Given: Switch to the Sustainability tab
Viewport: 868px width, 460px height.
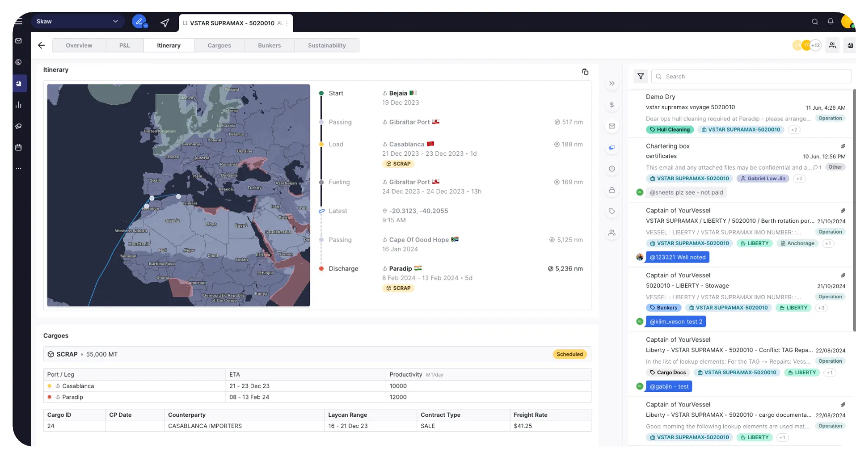Looking at the screenshot, I should (327, 45).
